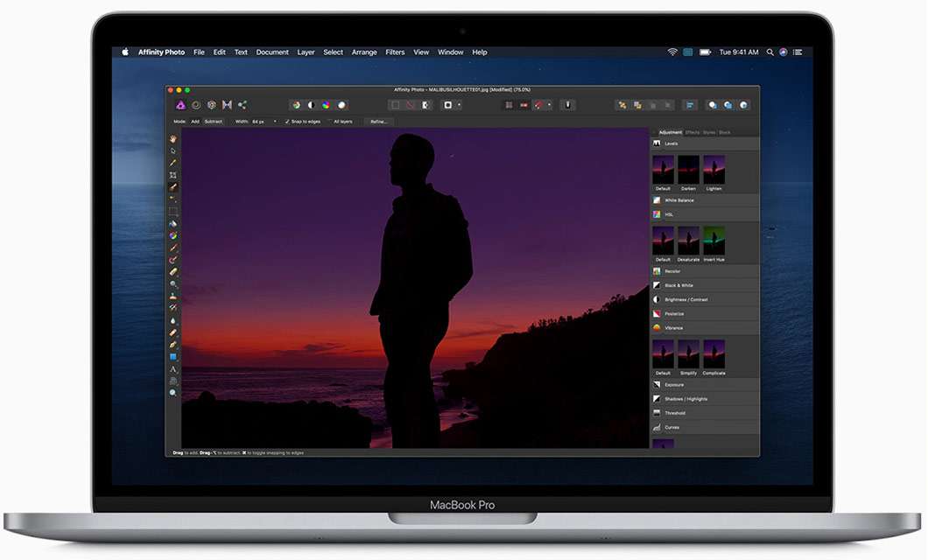Open the Filters menu
Viewport: 928px width, 560px height.
point(395,52)
